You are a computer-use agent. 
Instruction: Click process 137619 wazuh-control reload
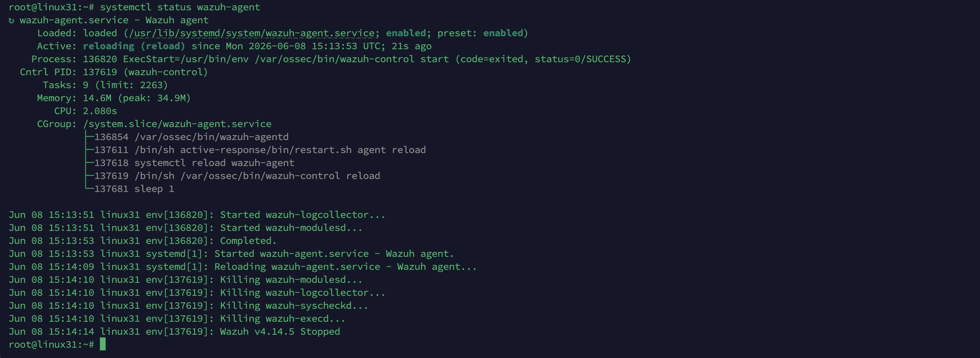237,176
